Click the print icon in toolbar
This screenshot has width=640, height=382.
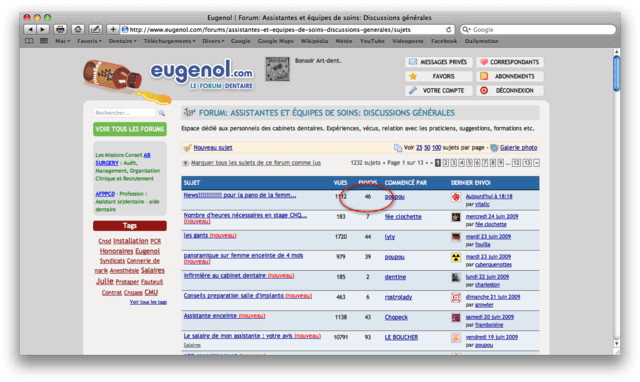tap(60, 29)
